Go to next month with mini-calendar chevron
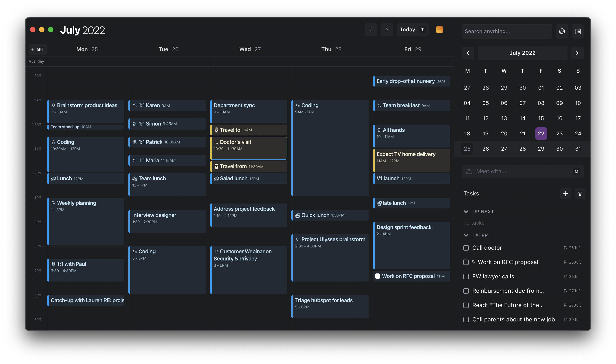 pyautogui.click(x=577, y=53)
